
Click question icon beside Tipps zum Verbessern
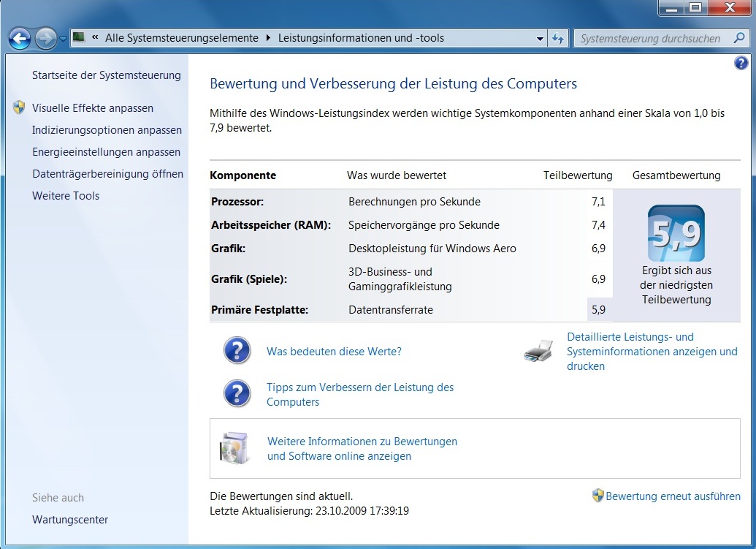click(x=237, y=394)
